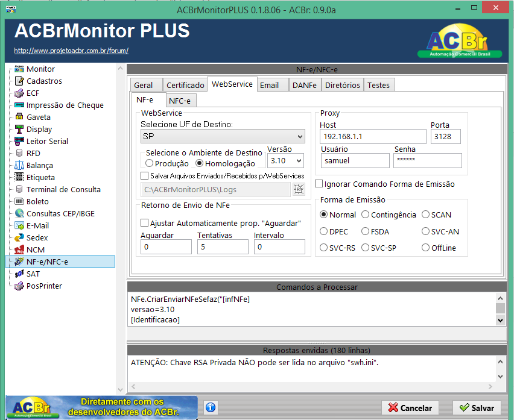Select DPEC emission form
The image size is (514, 420).
(x=323, y=231)
